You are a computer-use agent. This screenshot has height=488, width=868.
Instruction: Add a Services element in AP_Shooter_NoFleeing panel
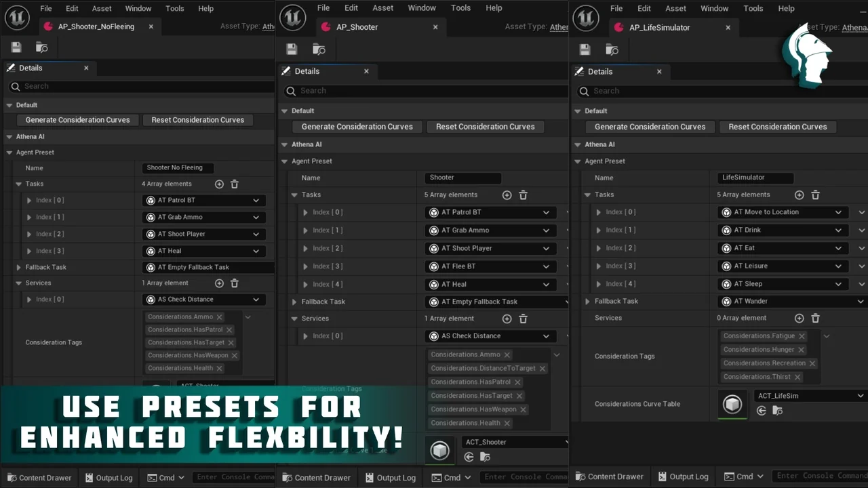coord(219,283)
